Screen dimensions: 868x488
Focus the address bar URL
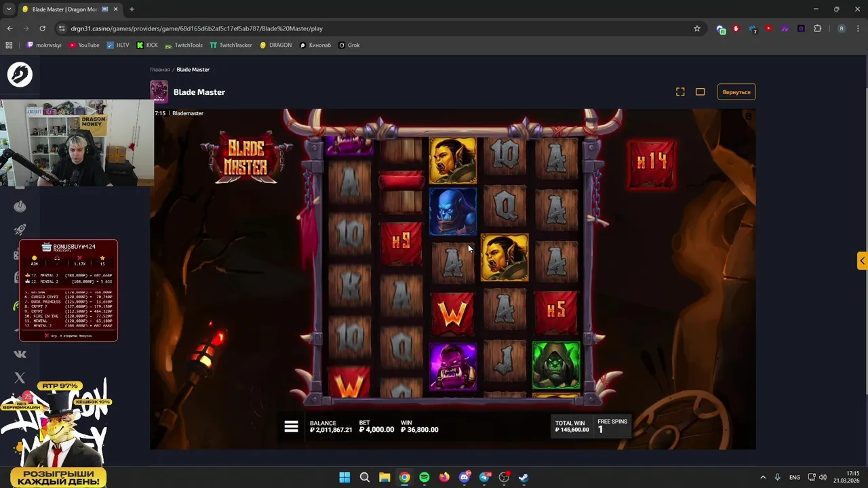pos(197,28)
